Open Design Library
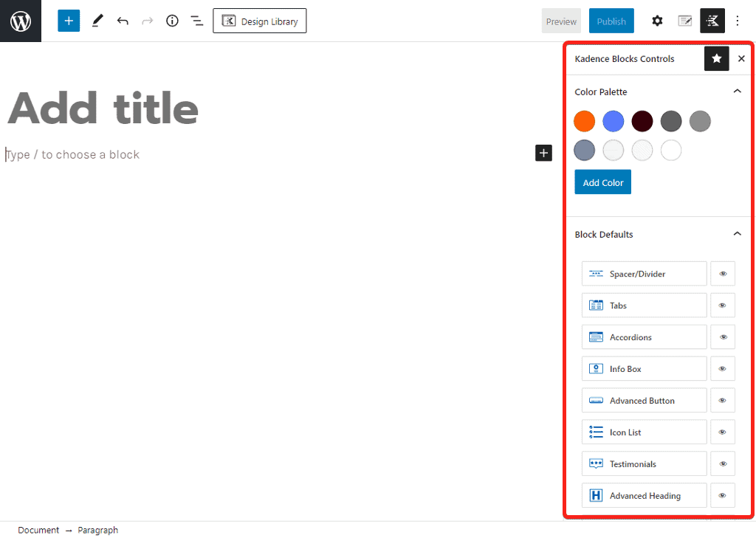Viewport: 756px width, 538px height. (x=260, y=21)
